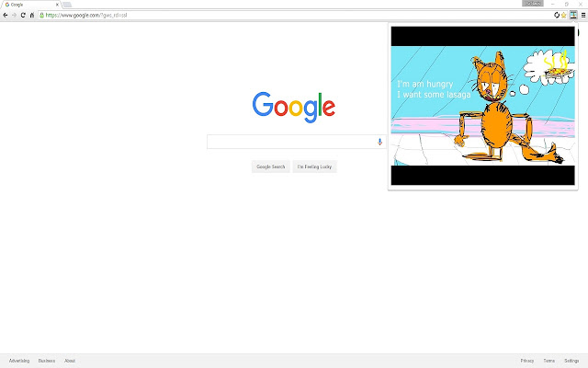The width and height of the screenshot is (588, 368).
Task: Click the Google logo
Action: (x=294, y=107)
